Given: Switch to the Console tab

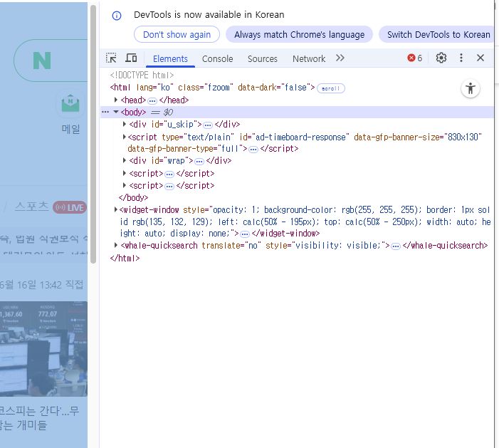Looking at the screenshot, I should coord(217,59).
